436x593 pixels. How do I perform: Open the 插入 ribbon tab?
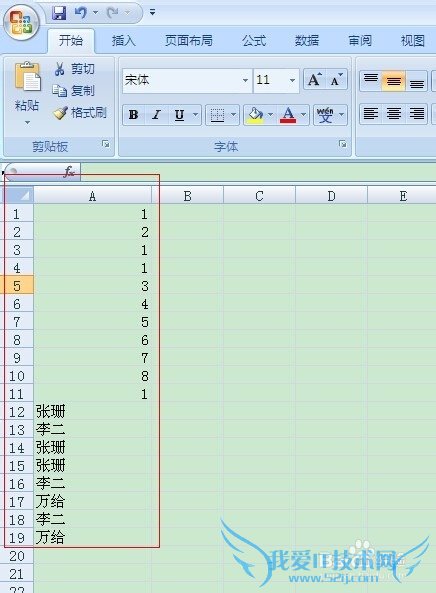tap(124, 40)
